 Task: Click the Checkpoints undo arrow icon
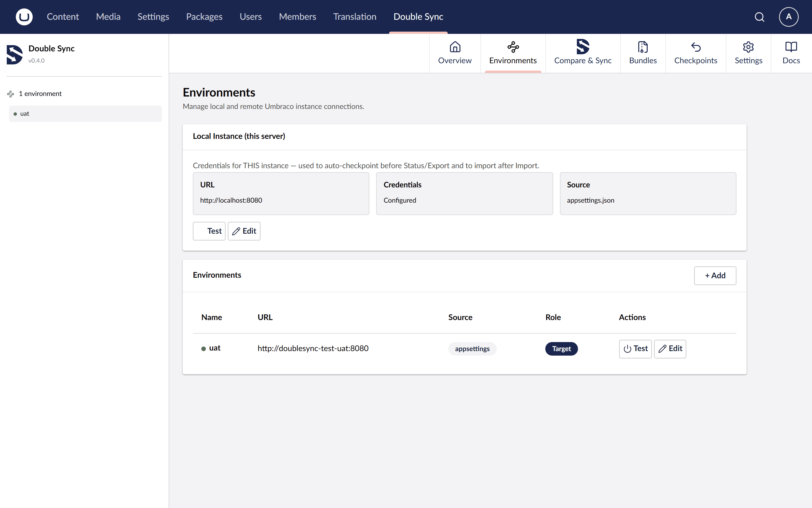(x=696, y=47)
